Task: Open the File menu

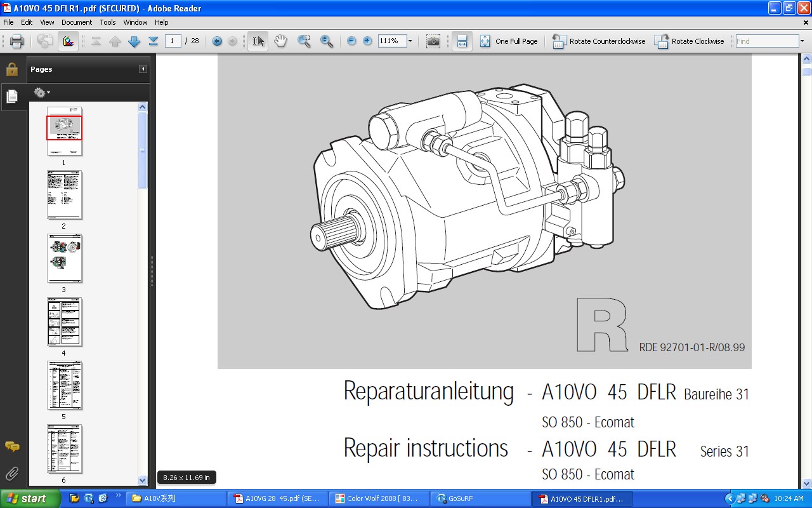Action: tap(9, 22)
